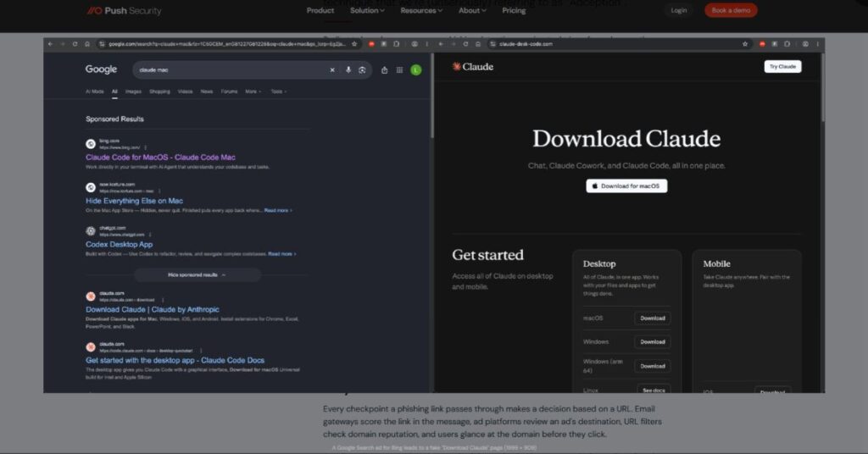Click Download in the macOS row of the Desktop card
The image size is (868, 454).
click(x=653, y=318)
